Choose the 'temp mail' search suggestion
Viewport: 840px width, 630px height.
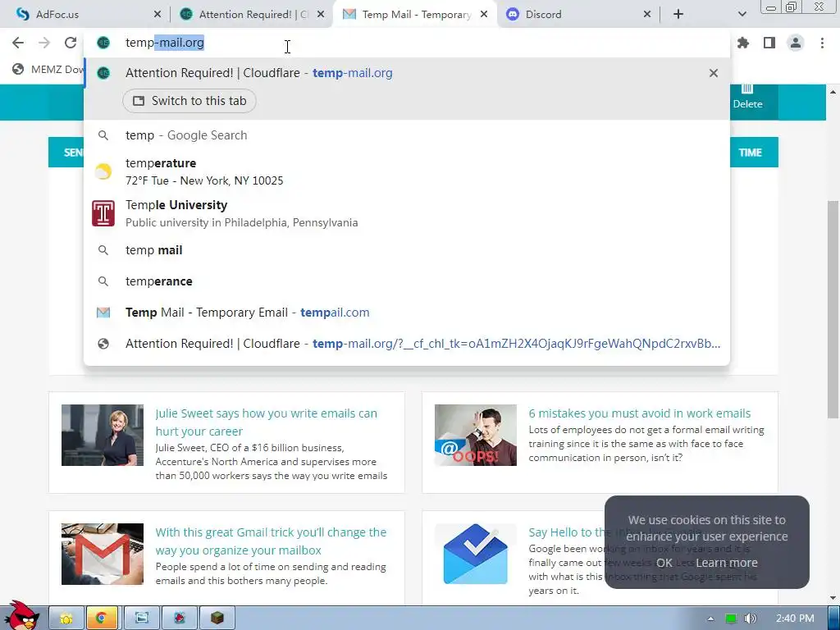407,250
